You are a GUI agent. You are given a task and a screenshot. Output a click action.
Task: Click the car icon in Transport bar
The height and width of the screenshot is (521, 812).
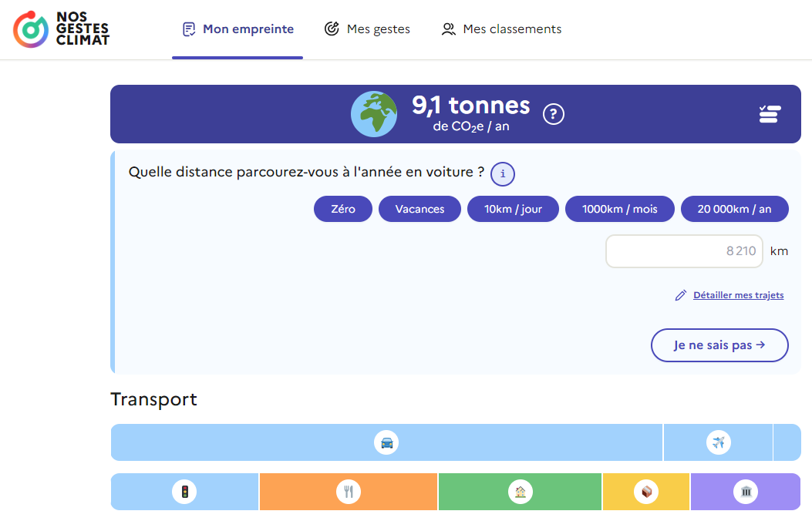point(386,442)
